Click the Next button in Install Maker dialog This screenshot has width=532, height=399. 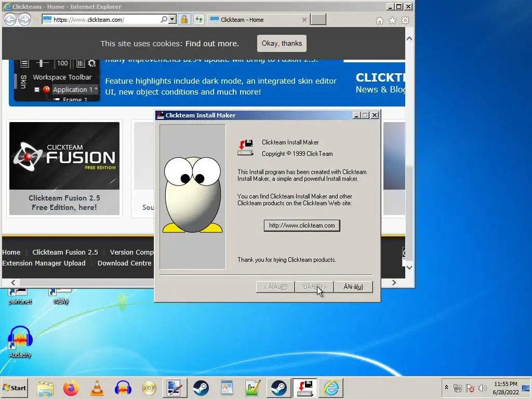pos(314,287)
